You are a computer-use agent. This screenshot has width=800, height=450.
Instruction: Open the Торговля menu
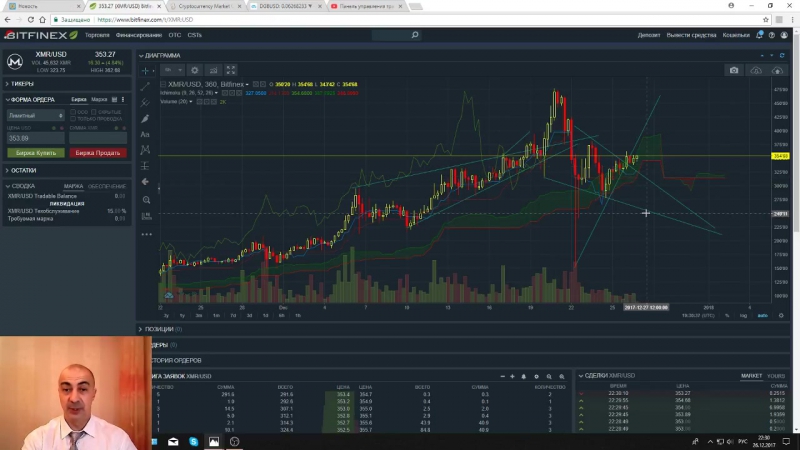pos(97,35)
